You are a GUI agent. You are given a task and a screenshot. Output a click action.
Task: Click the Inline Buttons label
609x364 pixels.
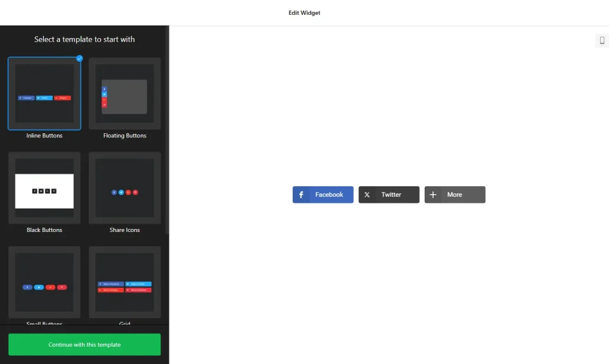click(44, 136)
